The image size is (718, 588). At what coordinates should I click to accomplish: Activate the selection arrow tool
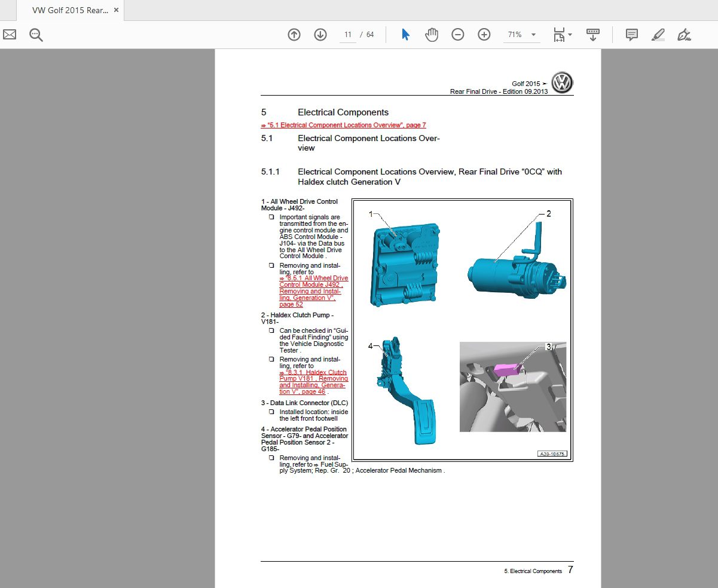405,35
